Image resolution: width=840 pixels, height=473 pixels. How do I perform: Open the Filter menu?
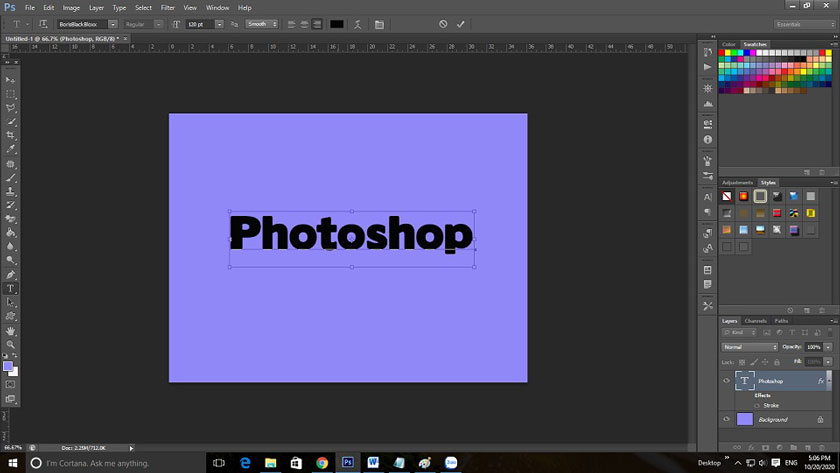click(168, 7)
